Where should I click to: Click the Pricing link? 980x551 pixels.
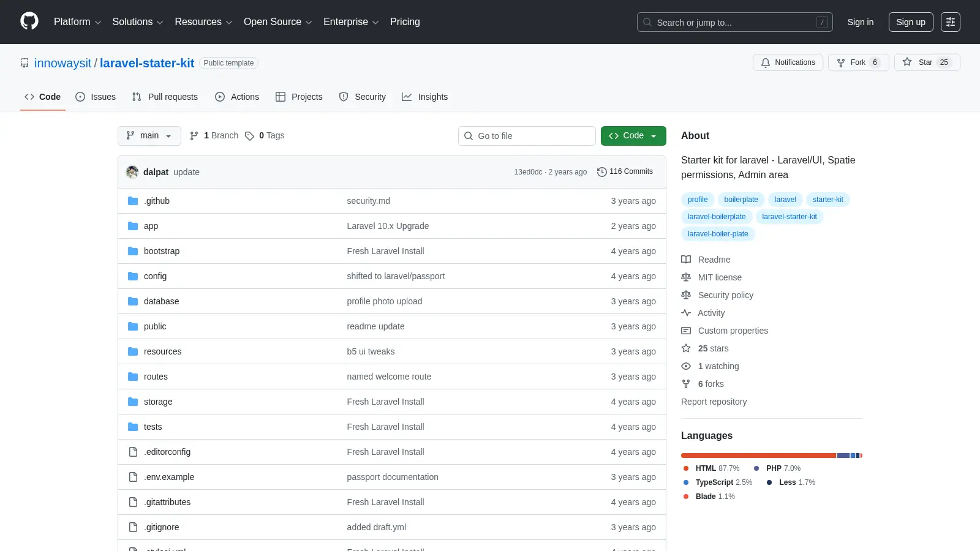click(x=405, y=22)
